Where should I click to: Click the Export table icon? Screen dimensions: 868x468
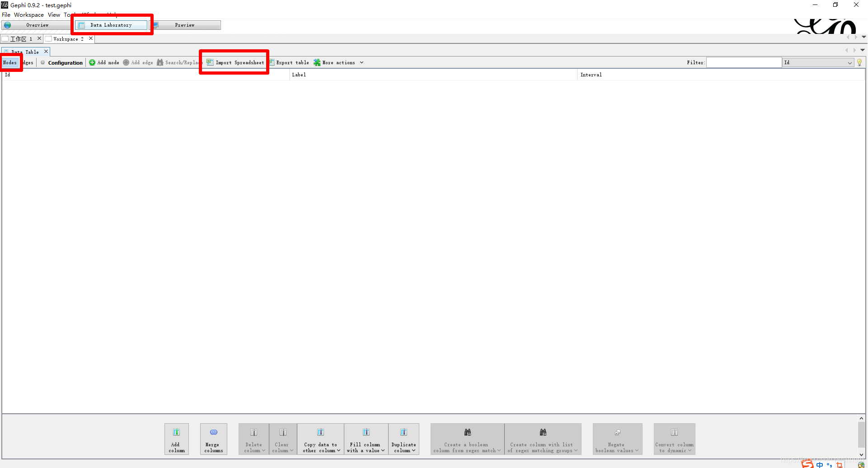pyautogui.click(x=272, y=62)
